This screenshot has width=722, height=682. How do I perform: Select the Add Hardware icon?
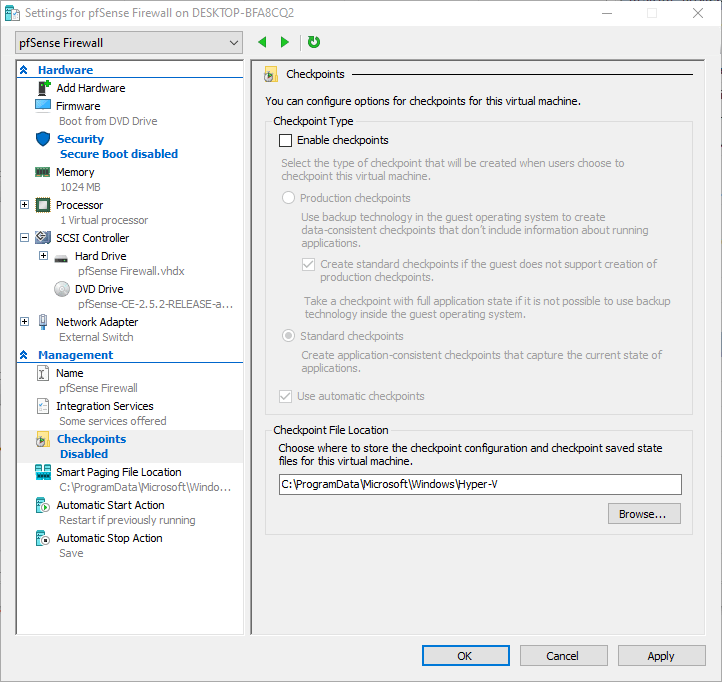43,88
